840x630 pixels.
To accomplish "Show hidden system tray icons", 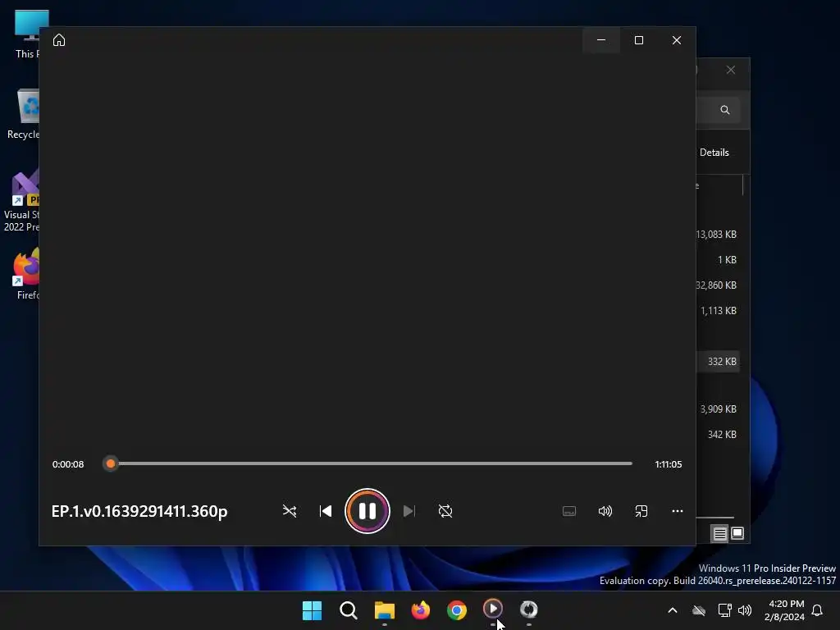I will (x=673, y=610).
